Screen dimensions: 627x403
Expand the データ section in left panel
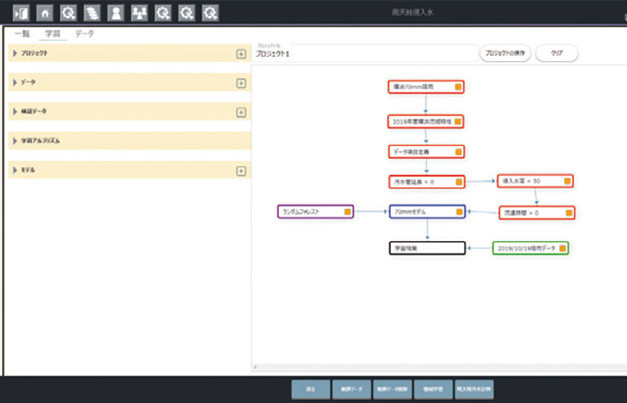15,83
